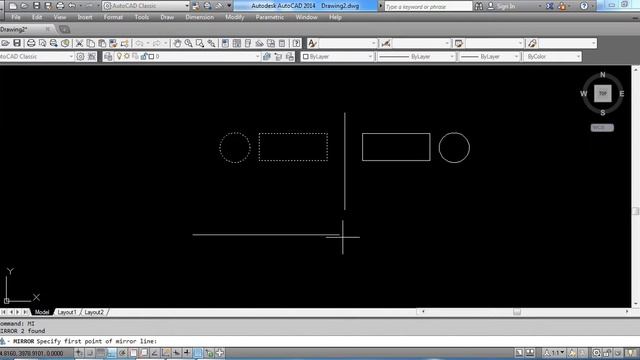Open the dimension style dropdown
This screenshot has width=640, height=360.
click(421, 43)
